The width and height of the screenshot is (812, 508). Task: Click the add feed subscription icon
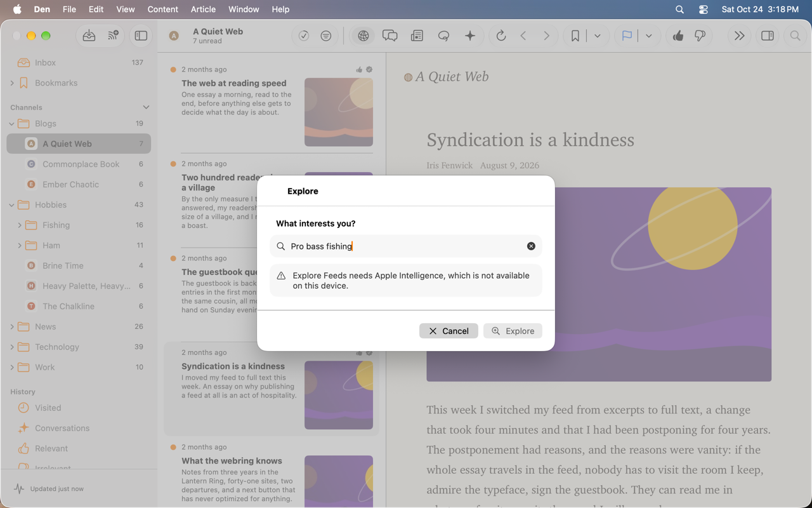113,36
